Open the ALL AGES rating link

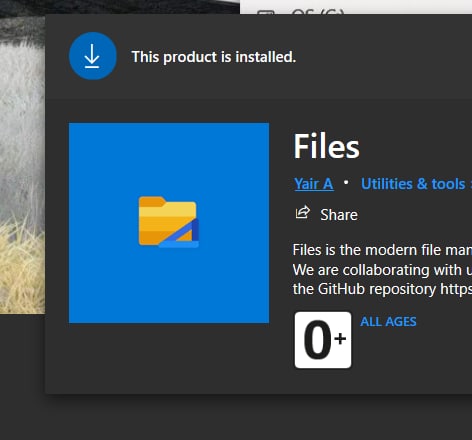(388, 322)
